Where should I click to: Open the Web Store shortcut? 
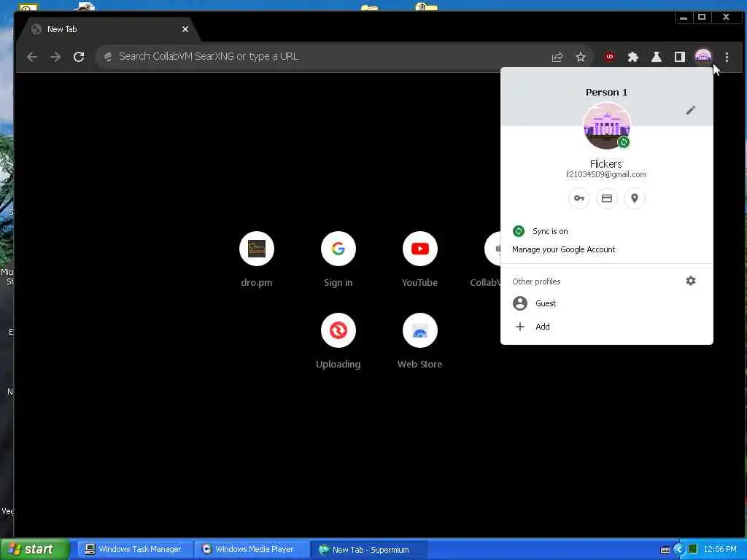coord(419,341)
